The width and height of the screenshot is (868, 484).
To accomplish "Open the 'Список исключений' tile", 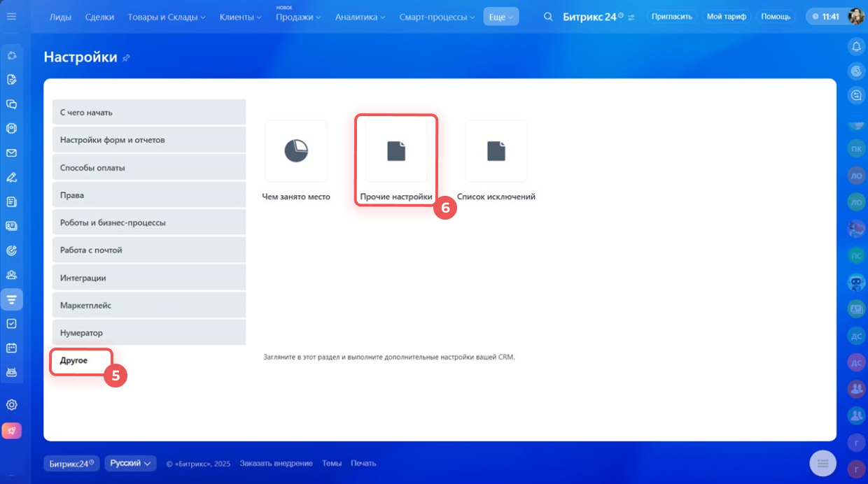I will (x=496, y=152).
